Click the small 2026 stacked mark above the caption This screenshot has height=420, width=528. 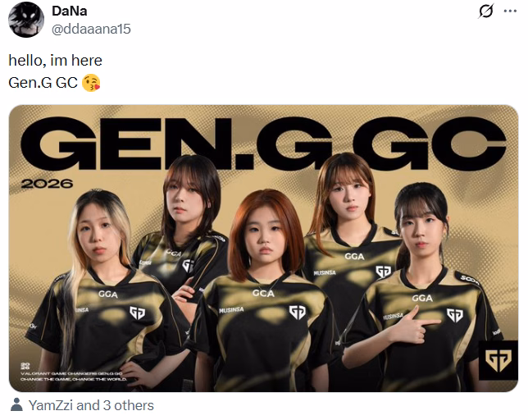(x=25, y=366)
